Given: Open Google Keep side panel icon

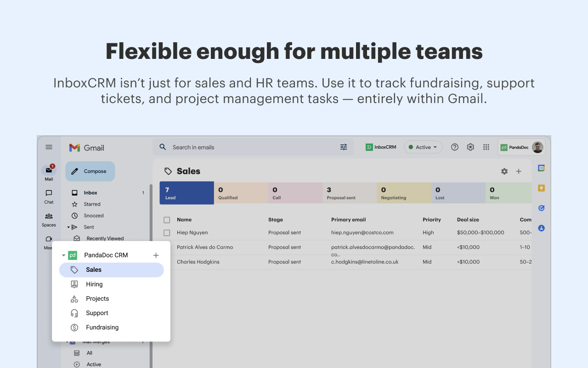Looking at the screenshot, I should coord(541,188).
